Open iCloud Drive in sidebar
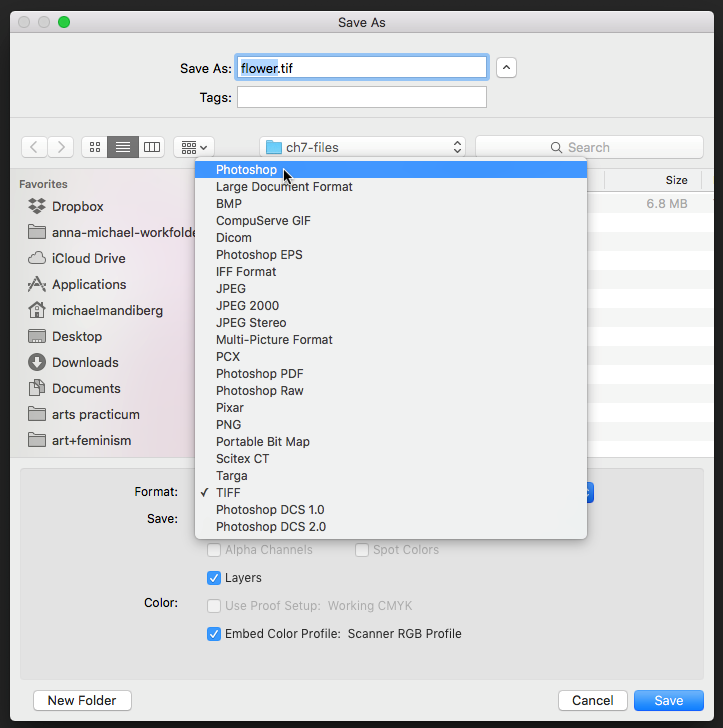The image size is (723, 728). point(88,258)
